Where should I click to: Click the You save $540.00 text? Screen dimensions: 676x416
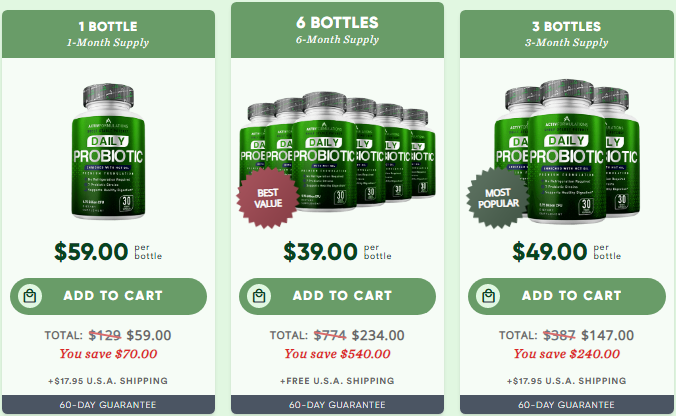click(x=338, y=354)
